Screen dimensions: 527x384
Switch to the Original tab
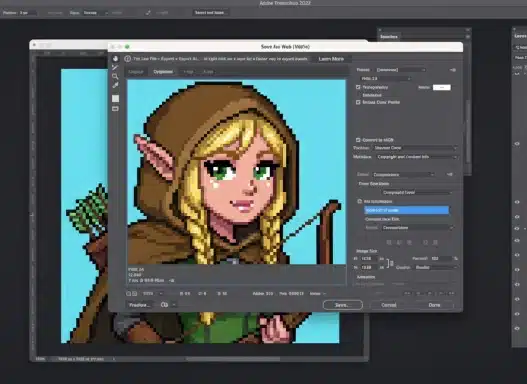(136, 72)
